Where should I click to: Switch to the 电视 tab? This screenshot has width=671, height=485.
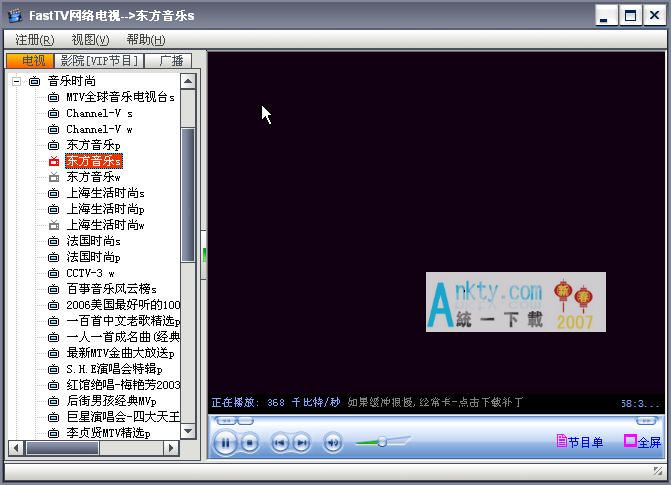[30, 61]
